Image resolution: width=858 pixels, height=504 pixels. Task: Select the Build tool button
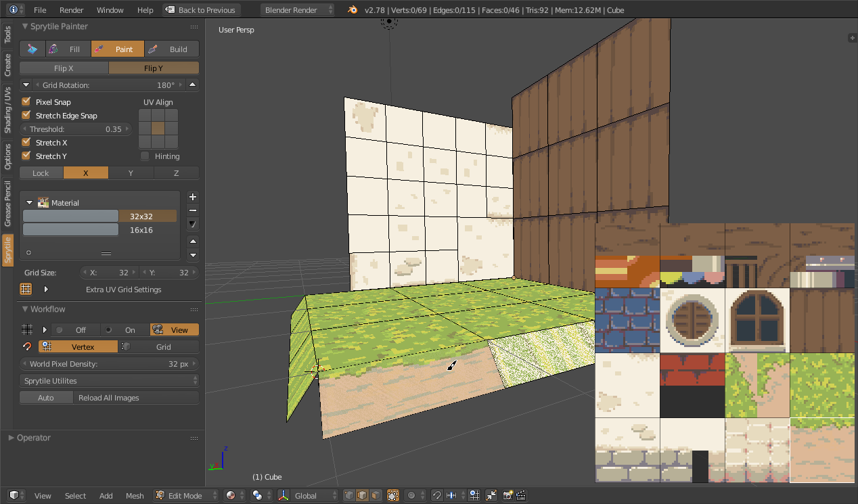point(172,49)
